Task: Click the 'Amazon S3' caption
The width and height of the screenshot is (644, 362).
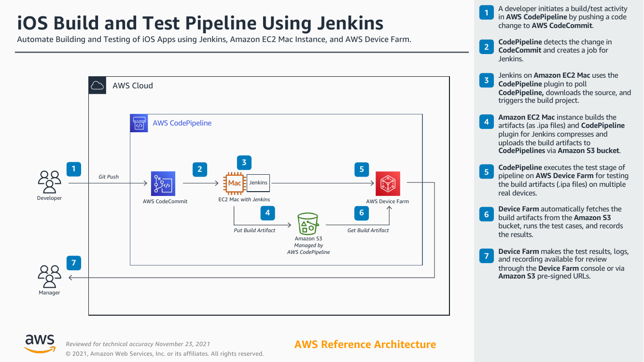Action: 308,238
